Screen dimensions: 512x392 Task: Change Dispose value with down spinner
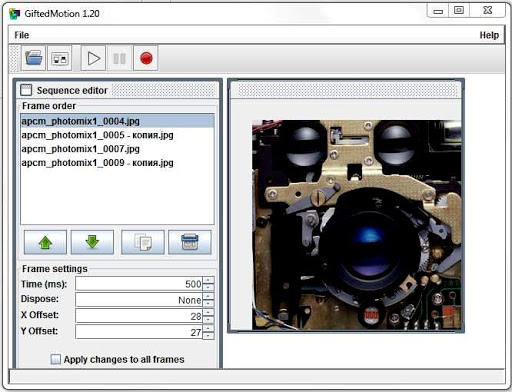click(208, 303)
